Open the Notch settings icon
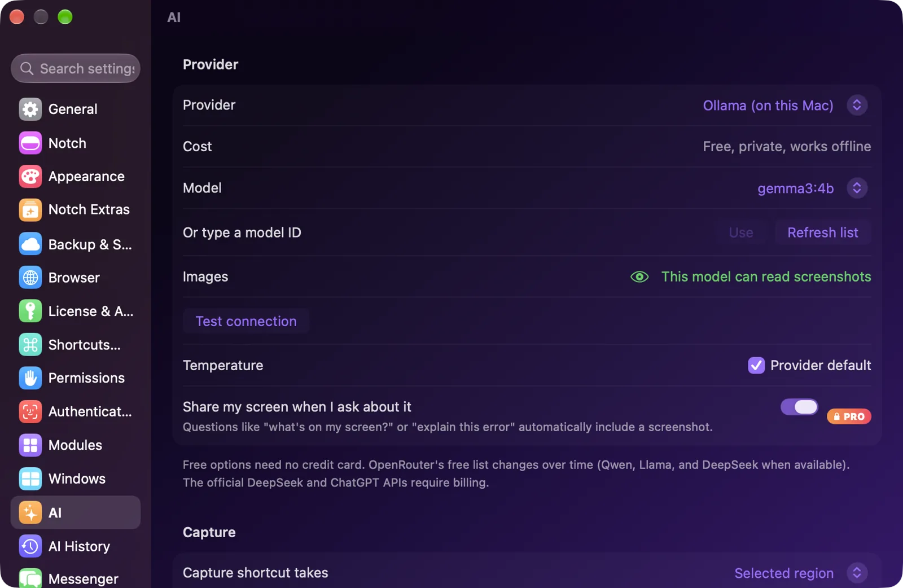 click(x=30, y=143)
